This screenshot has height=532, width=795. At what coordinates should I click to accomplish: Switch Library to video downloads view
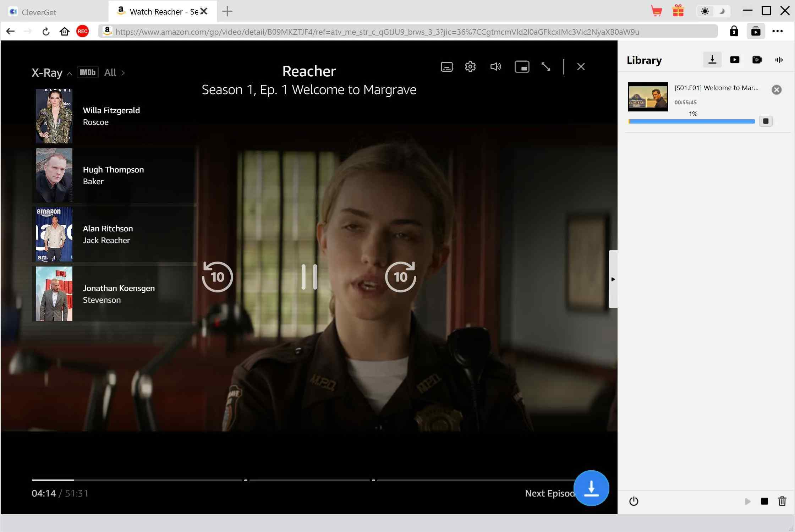[x=735, y=60]
